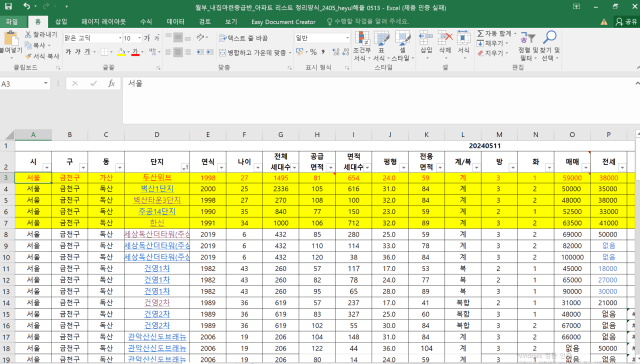The width and height of the screenshot is (640, 364).
Task: Click Merge and Center (병합하고 가운데 맞춤)
Action: (252, 52)
